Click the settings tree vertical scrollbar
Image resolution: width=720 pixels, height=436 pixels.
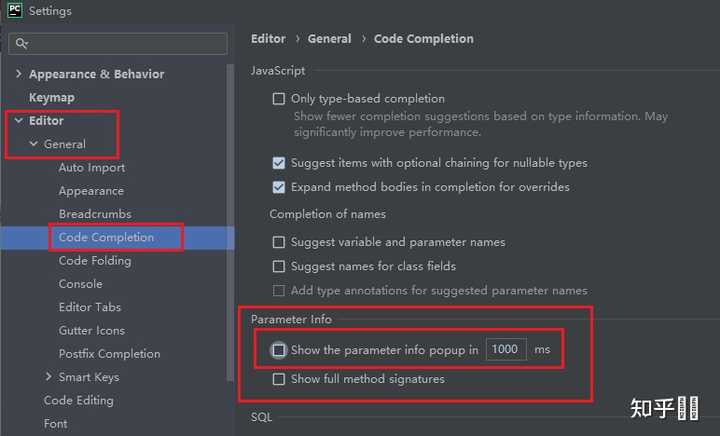(230, 223)
